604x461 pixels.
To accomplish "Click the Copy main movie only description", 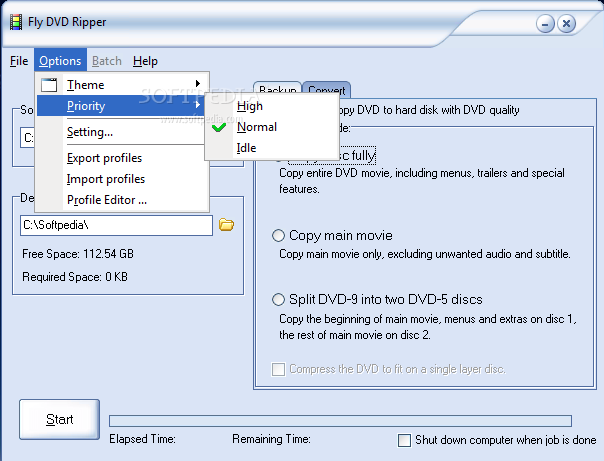I will [425, 254].
